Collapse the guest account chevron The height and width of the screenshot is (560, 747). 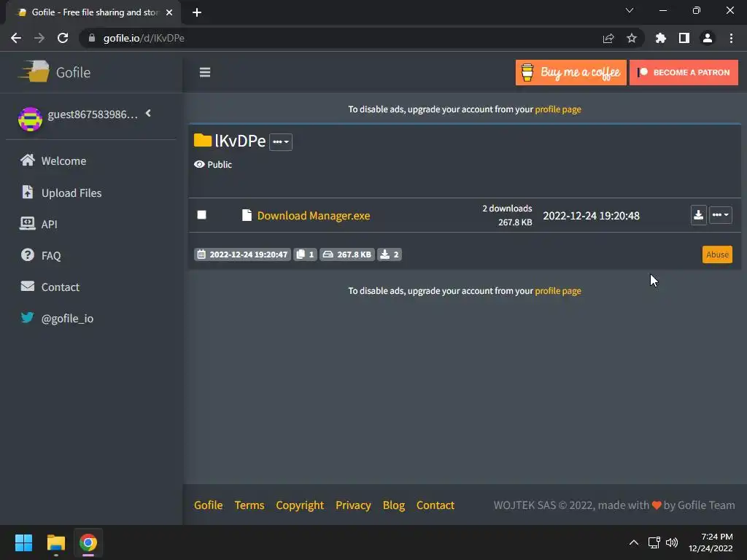(148, 113)
